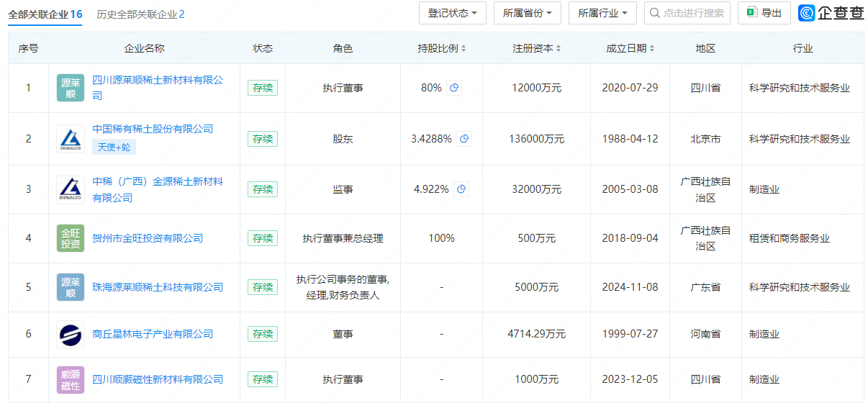Click the 四川顺灏磁性 purple logo
868x403 pixels.
71,379
